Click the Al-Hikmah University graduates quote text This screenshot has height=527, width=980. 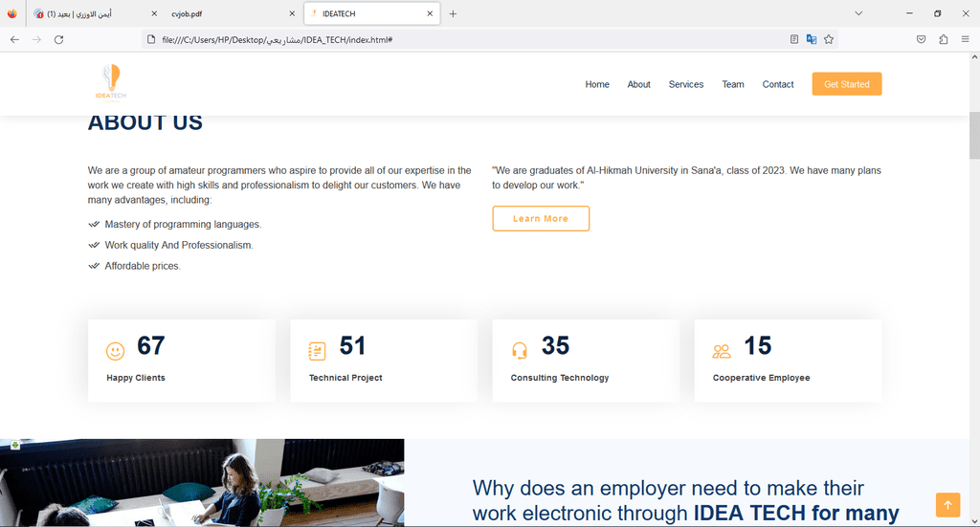686,178
